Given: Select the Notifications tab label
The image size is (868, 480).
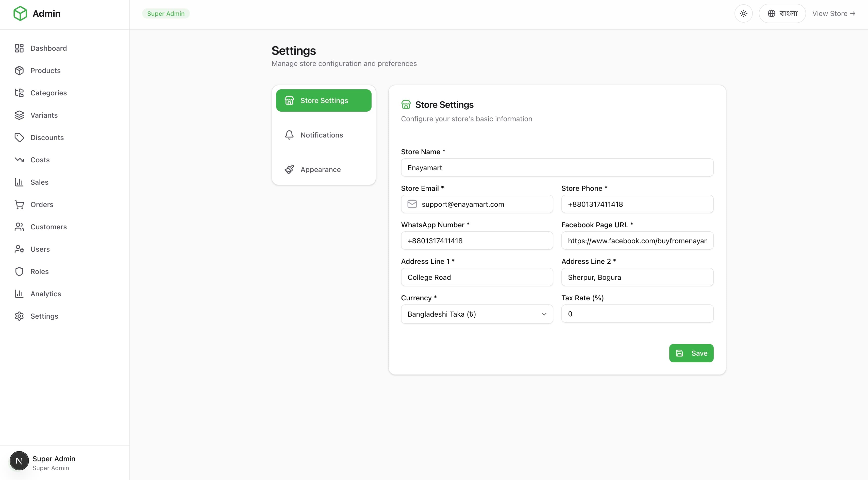Looking at the screenshot, I should [x=322, y=135].
